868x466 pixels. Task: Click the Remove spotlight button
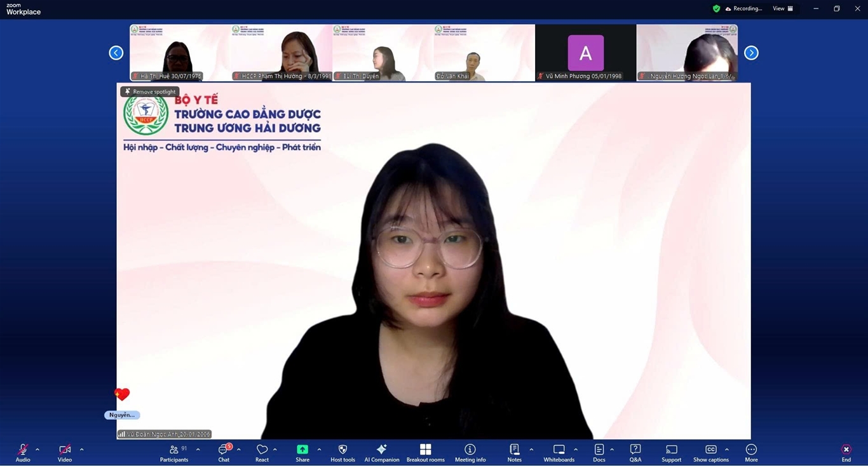pyautogui.click(x=150, y=91)
